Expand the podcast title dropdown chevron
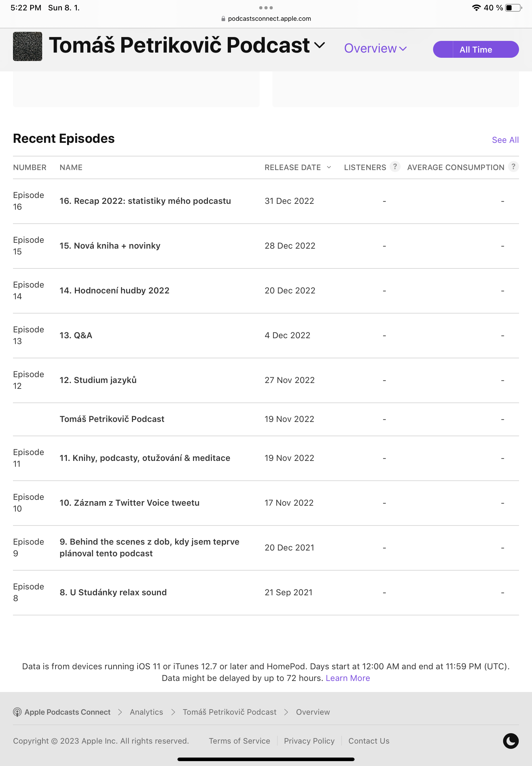This screenshot has width=532, height=766. click(319, 45)
